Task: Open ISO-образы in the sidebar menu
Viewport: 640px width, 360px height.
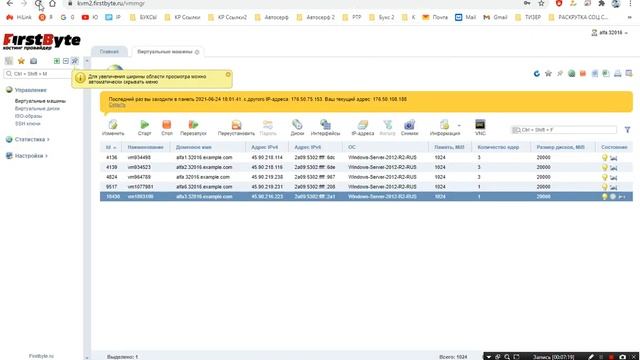Action: (28, 116)
